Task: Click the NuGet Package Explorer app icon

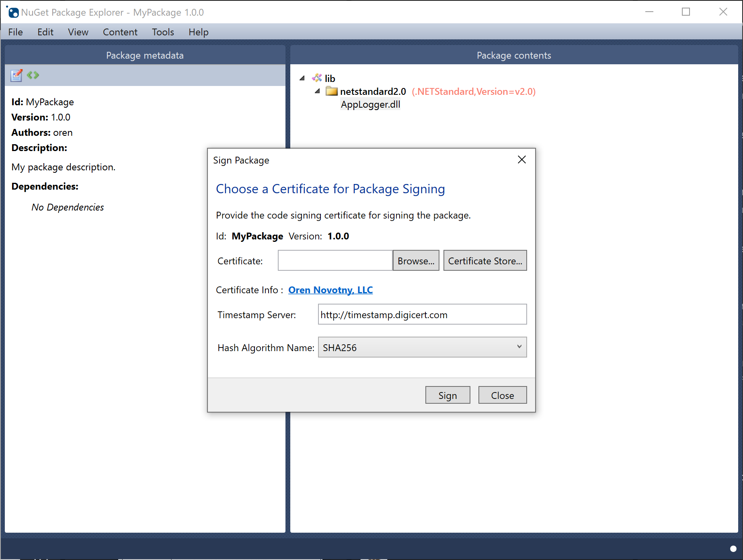Action: [x=12, y=12]
